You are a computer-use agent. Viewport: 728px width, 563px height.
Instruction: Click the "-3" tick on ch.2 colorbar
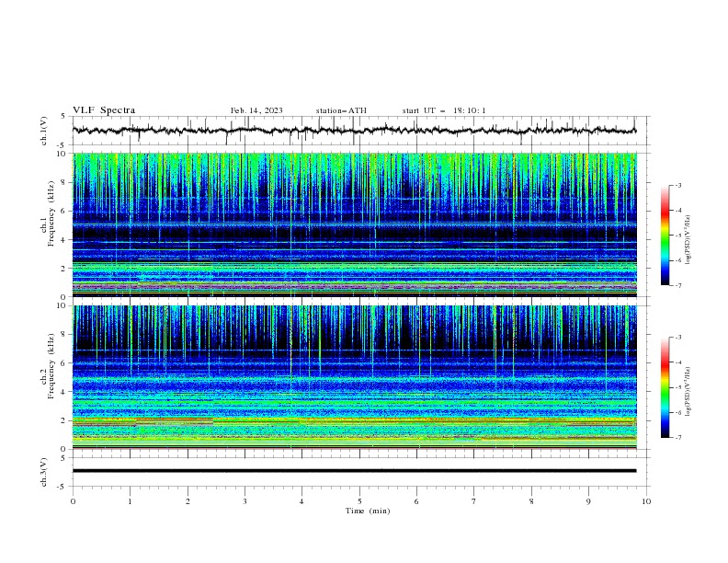(677, 338)
